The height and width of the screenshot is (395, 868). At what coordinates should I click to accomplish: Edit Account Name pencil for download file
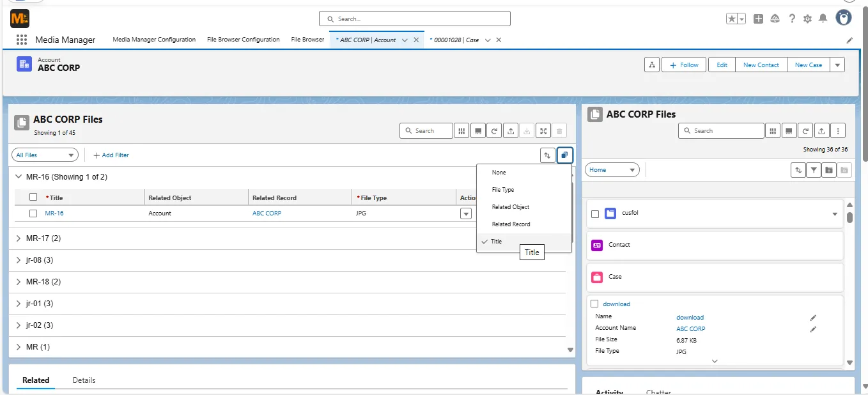(x=813, y=329)
